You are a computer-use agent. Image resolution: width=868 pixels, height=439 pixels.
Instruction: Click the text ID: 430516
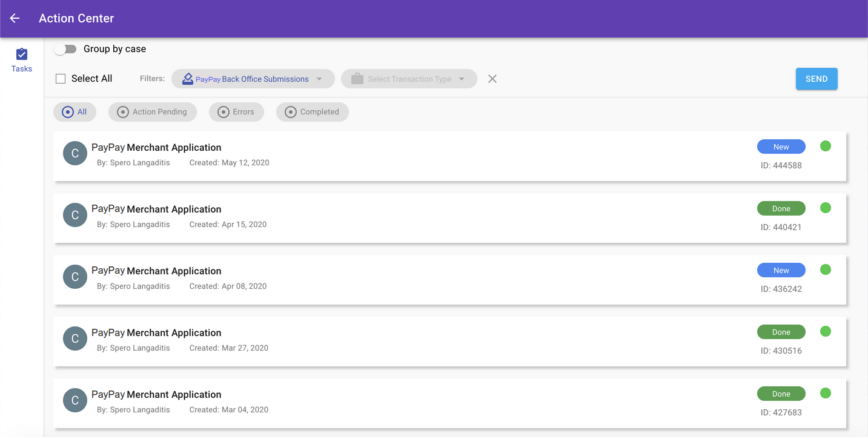[781, 351]
